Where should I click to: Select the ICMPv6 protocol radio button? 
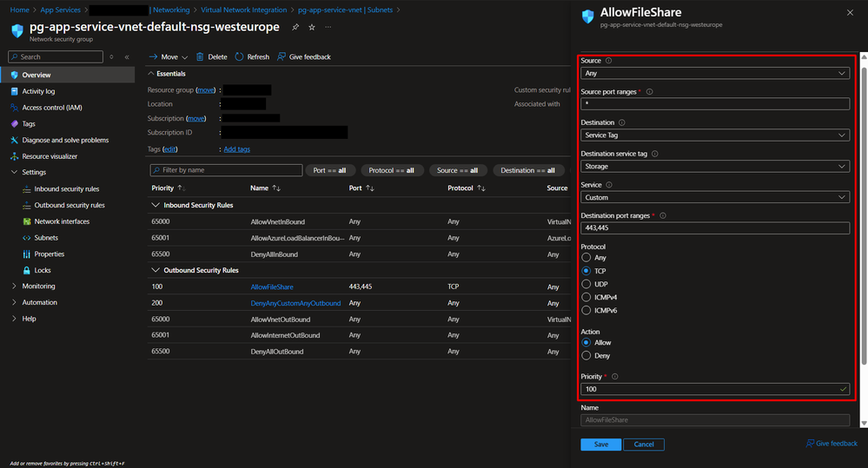click(x=586, y=311)
